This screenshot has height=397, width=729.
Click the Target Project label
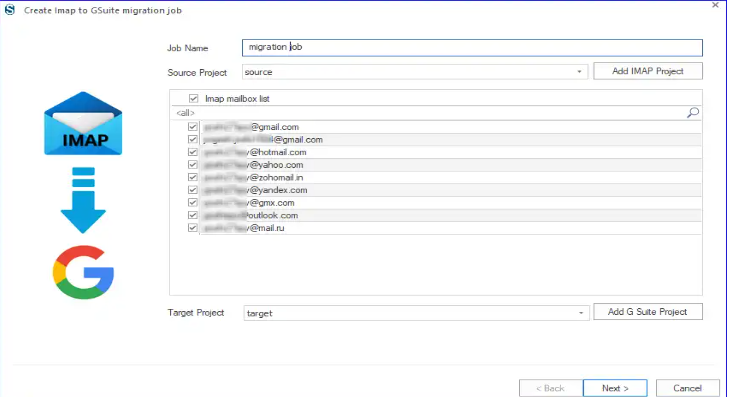click(196, 312)
